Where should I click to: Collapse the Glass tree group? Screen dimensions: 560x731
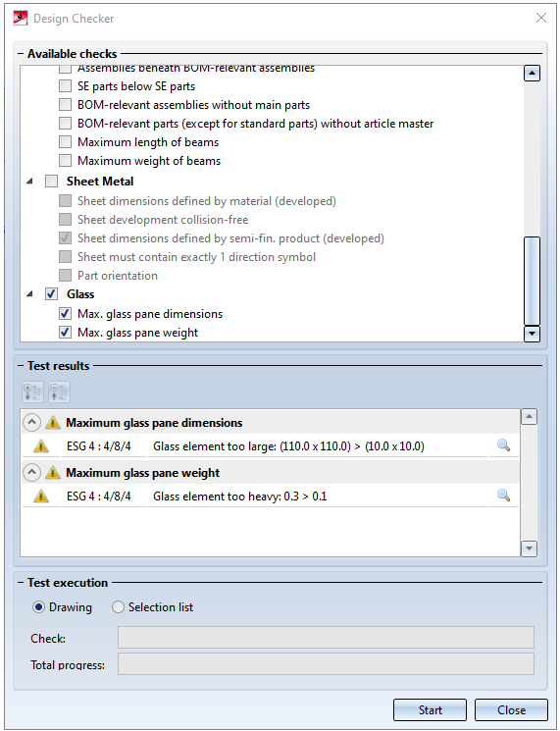click(x=30, y=294)
